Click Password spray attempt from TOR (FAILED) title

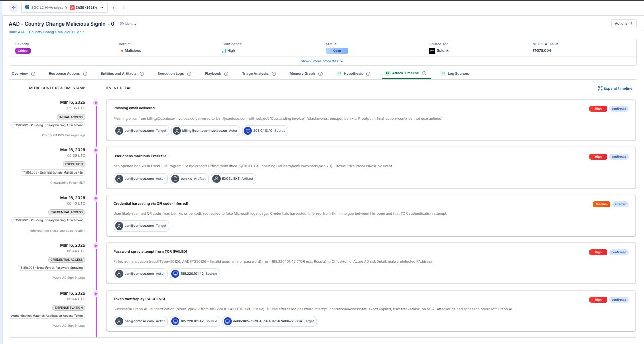150,251
